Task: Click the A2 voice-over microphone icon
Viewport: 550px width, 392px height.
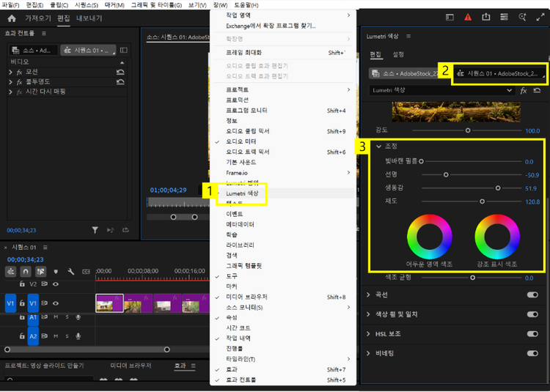Action: tap(78, 336)
